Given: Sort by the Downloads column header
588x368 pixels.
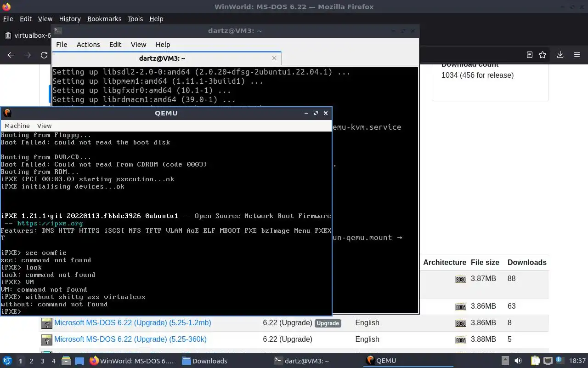Looking at the screenshot, I should click(x=527, y=262).
